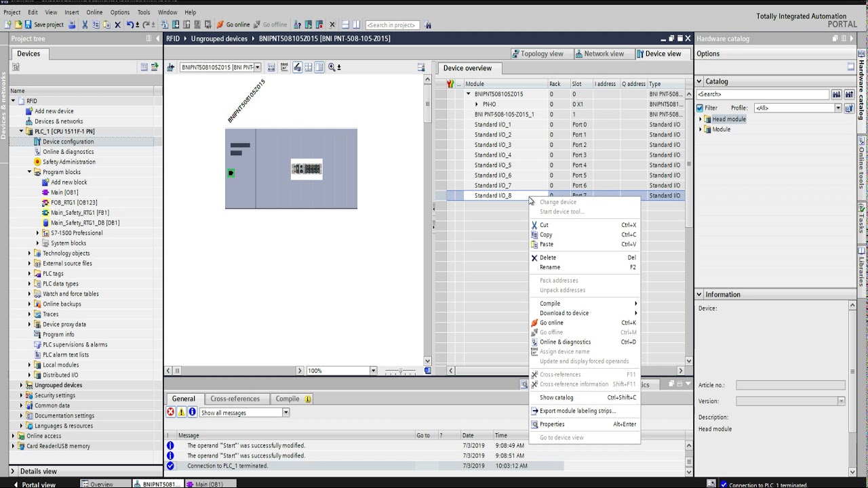Click the Zoom magnifier icon in device view
Viewport: 868px width, 488px height.
[332, 67]
